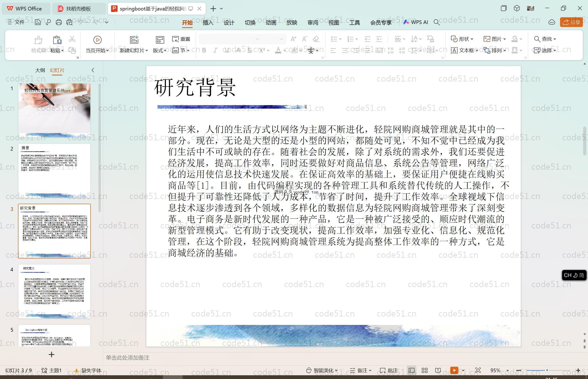Image resolution: width=588 pixels, height=379 pixels.
Task: Click the zoom in plus icon
Action: [x=578, y=370]
